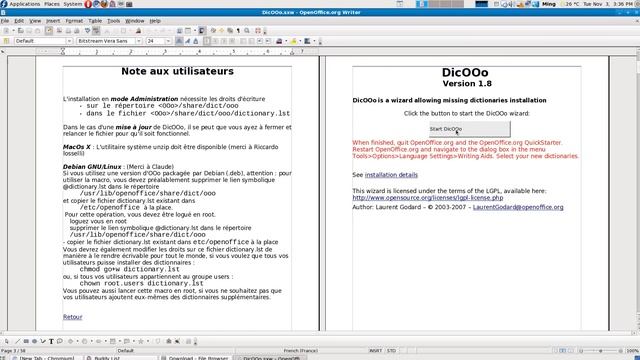Open the lgpl-license.php URL link
This screenshot has height=360, width=640.
[x=428, y=198]
